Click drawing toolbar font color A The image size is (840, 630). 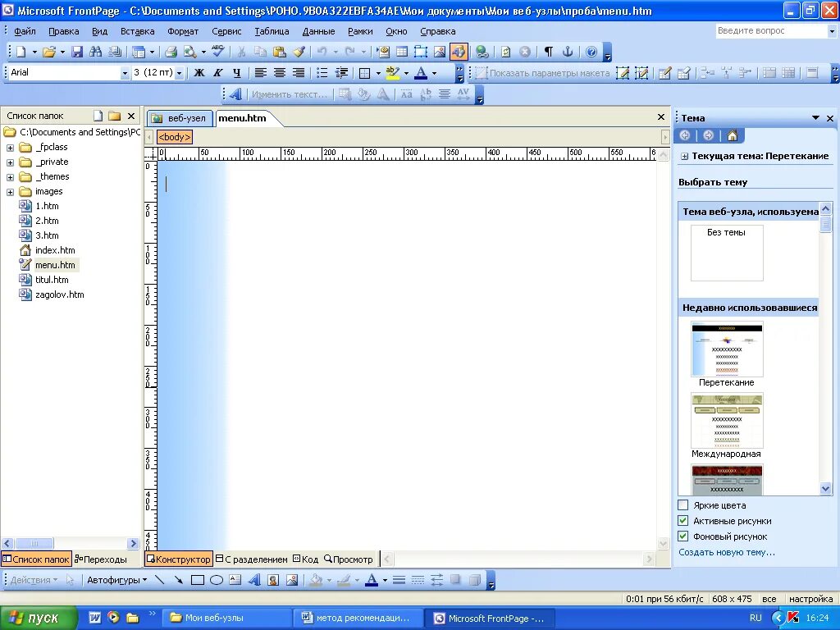pyautogui.click(x=372, y=580)
